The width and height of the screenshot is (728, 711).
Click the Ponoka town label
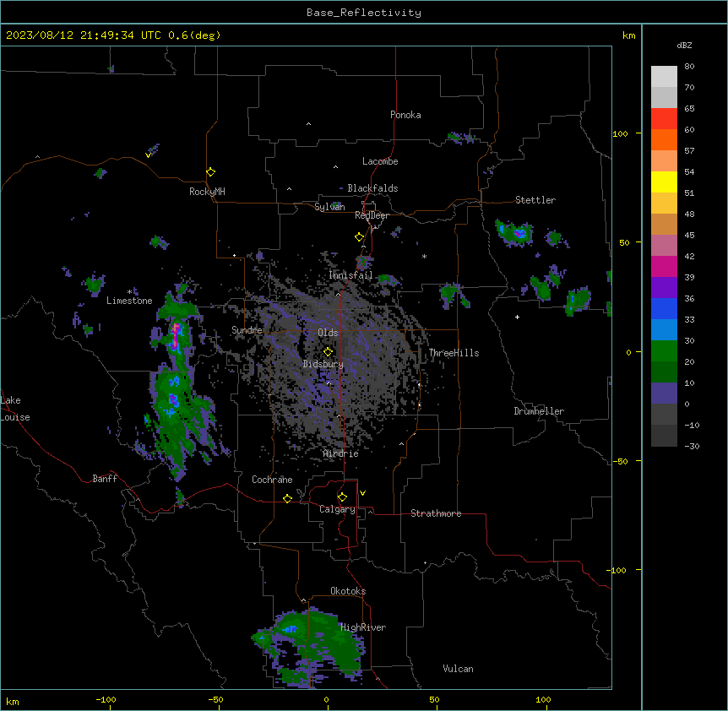pos(405,115)
